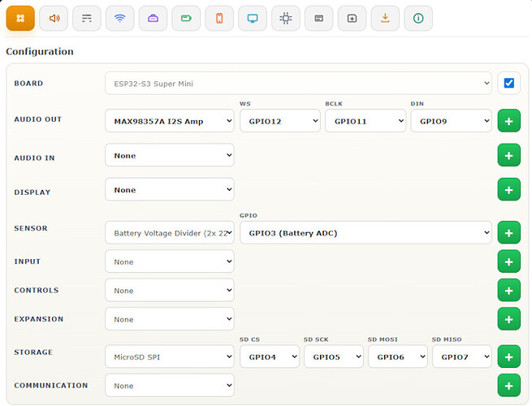Toggle the checkbox beside the Board selector

click(x=509, y=83)
